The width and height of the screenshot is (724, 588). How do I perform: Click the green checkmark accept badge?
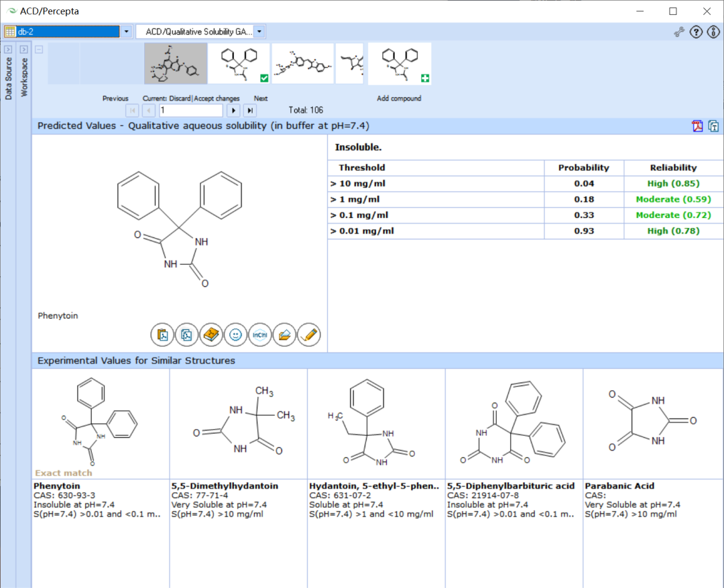tap(264, 78)
